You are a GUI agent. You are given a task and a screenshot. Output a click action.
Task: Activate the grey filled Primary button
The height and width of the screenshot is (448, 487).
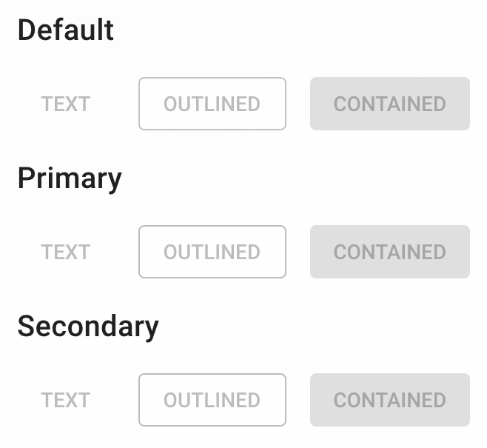coord(389,252)
